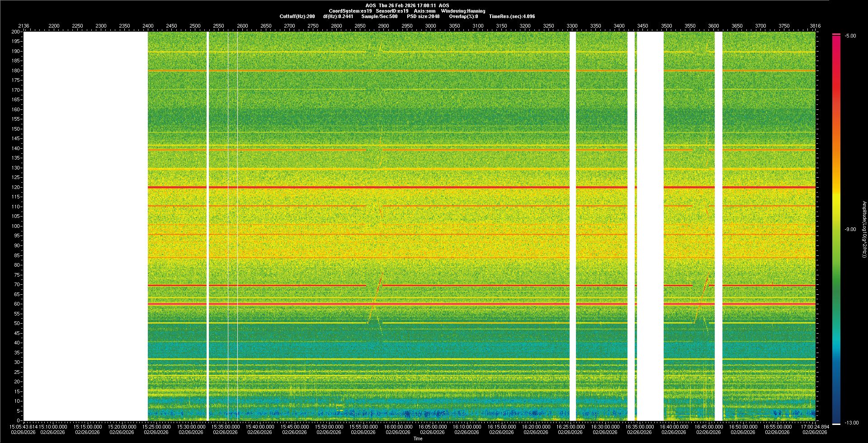868x443 pixels.
Task: Click the Overlap(%):0 header text
Action: 463,16
